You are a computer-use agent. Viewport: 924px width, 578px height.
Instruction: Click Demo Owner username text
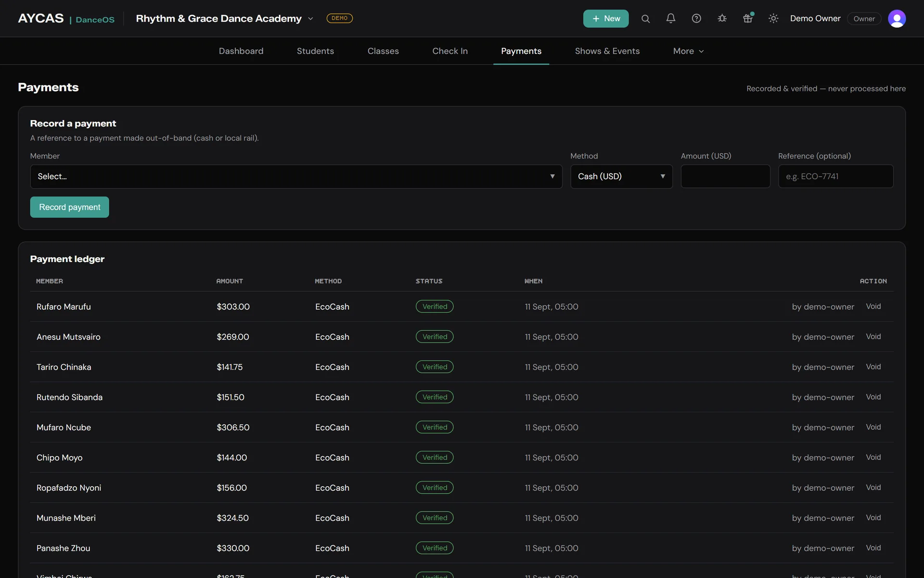(815, 18)
